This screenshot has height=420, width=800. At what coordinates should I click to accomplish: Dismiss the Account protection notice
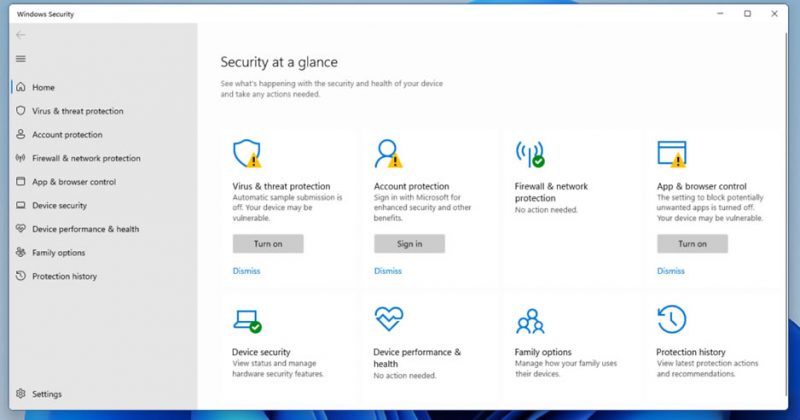pyautogui.click(x=388, y=271)
